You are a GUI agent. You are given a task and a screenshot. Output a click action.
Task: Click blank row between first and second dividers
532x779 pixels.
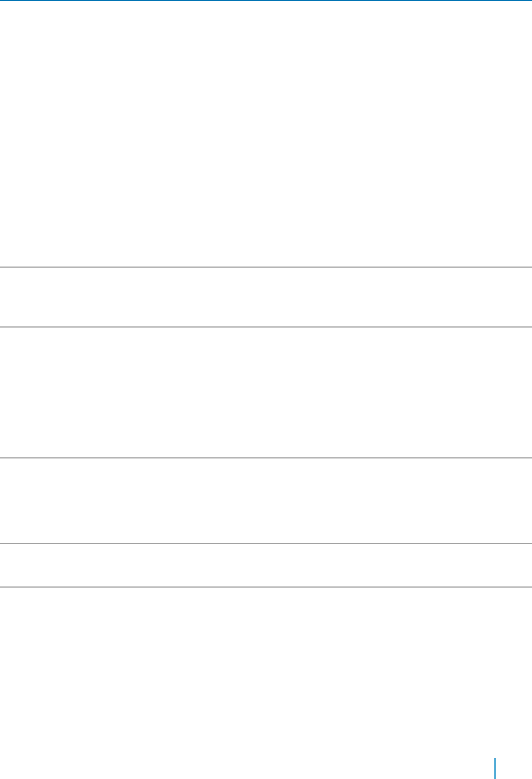pyautogui.click(x=266, y=297)
